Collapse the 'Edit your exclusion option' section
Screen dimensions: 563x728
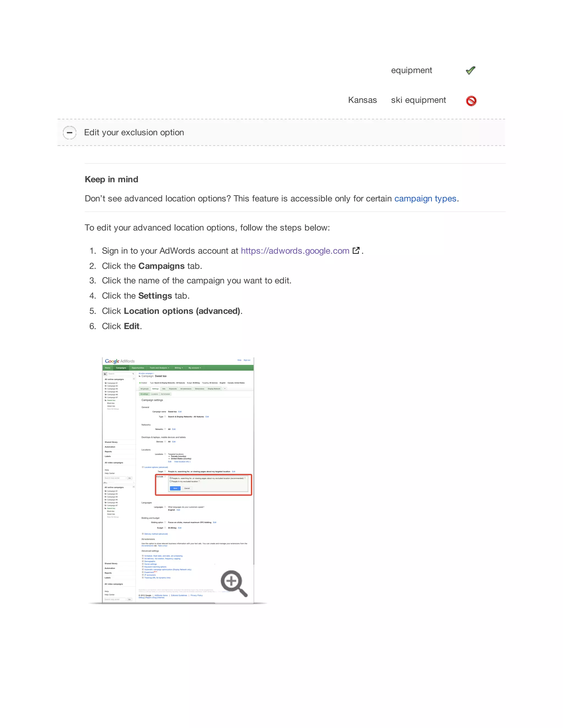point(70,132)
